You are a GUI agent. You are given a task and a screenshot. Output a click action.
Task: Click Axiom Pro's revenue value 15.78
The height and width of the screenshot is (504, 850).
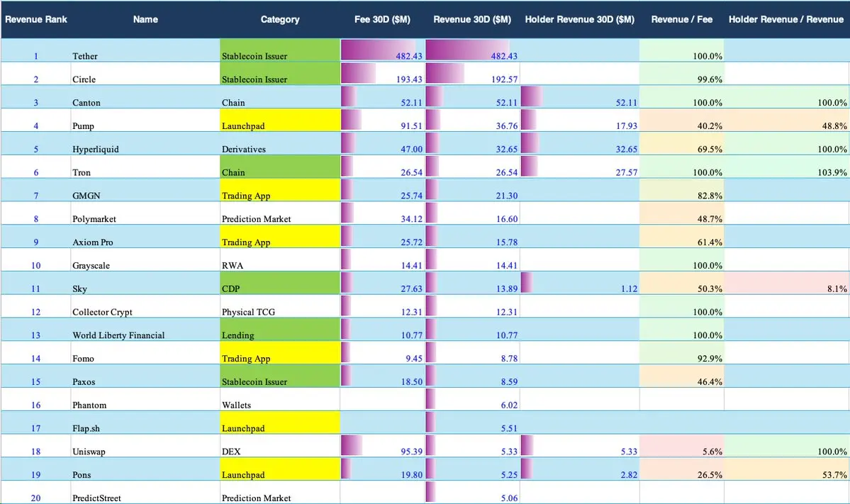507,242
